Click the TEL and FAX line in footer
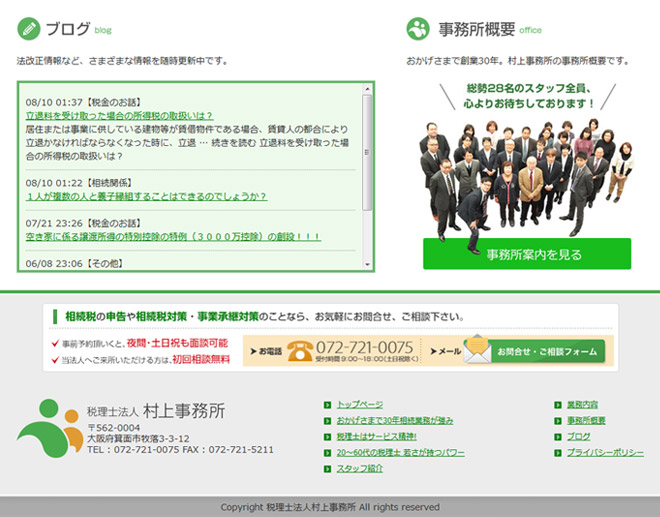The width and height of the screenshot is (660, 517). [180, 450]
